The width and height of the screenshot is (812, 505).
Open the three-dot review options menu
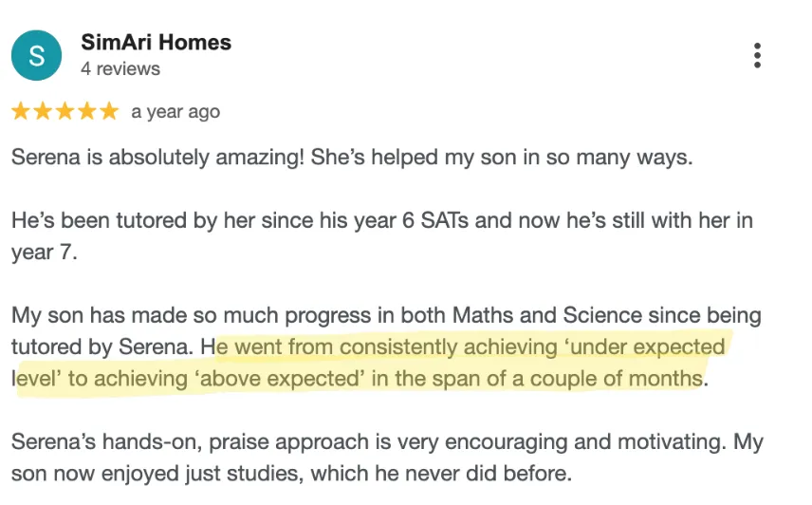tap(756, 55)
